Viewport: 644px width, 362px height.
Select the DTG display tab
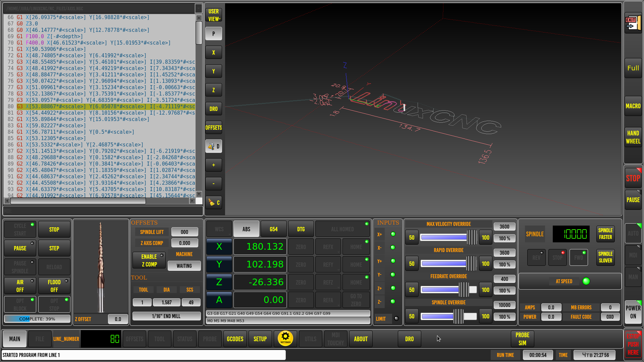pos(301,229)
